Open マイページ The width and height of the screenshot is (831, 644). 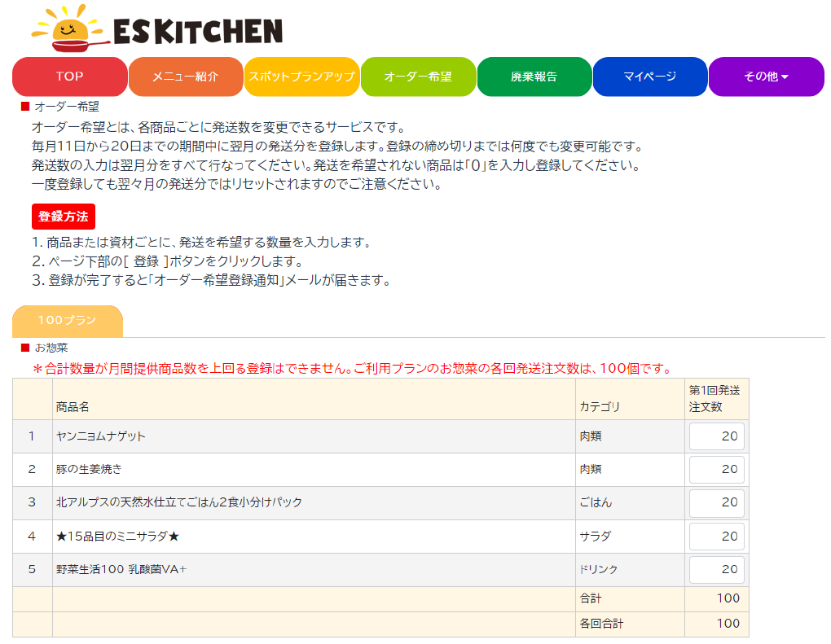point(649,77)
